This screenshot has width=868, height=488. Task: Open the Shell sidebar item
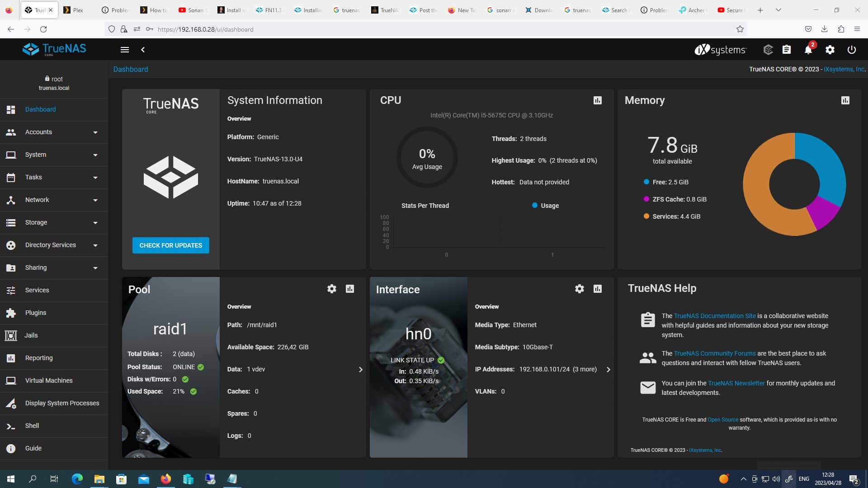pyautogui.click(x=54, y=426)
